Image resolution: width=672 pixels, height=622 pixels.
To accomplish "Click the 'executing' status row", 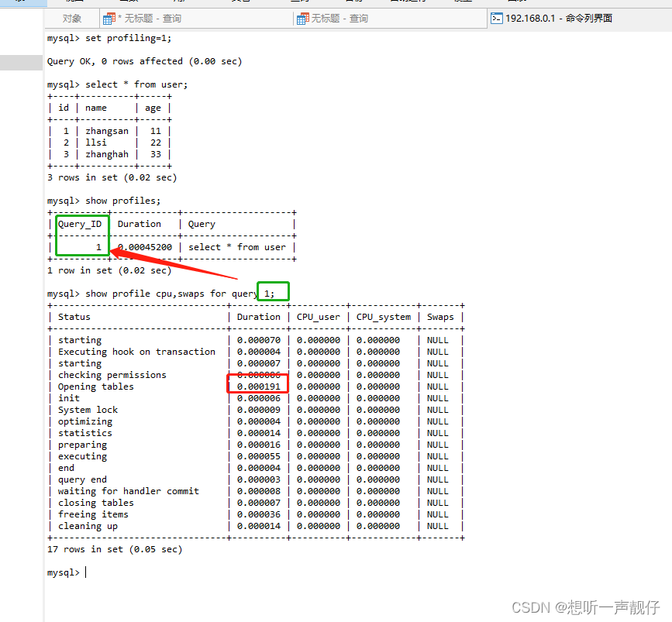I will [x=82, y=456].
